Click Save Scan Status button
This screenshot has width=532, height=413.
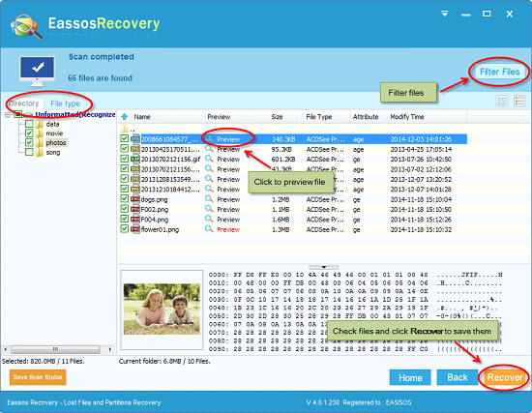(x=38, y=377)
